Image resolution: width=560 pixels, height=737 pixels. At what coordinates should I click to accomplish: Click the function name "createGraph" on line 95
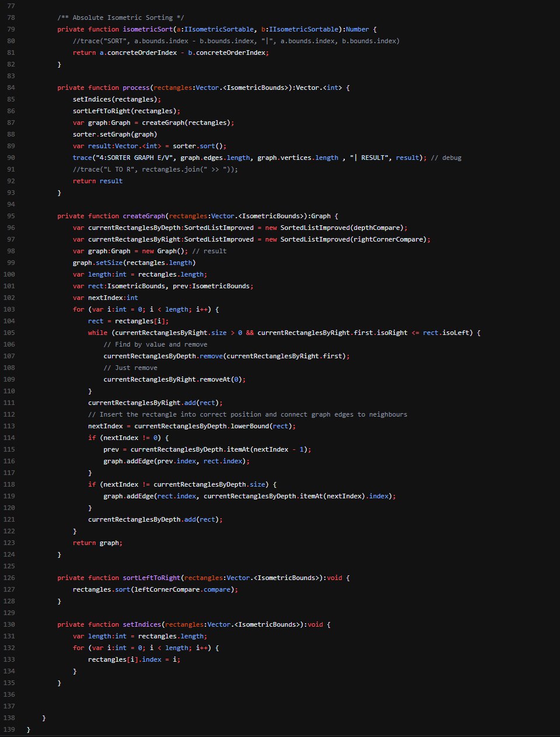143,216
